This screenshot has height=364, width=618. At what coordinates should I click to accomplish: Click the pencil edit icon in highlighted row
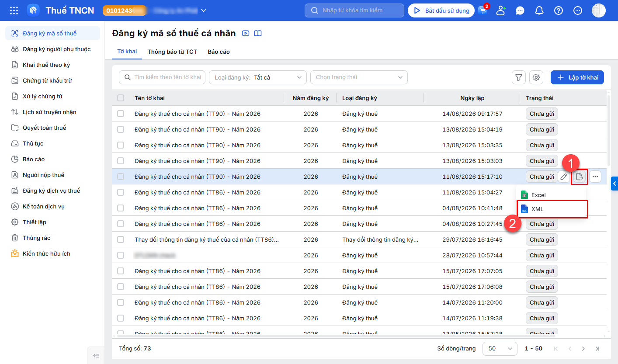point(564,177)
